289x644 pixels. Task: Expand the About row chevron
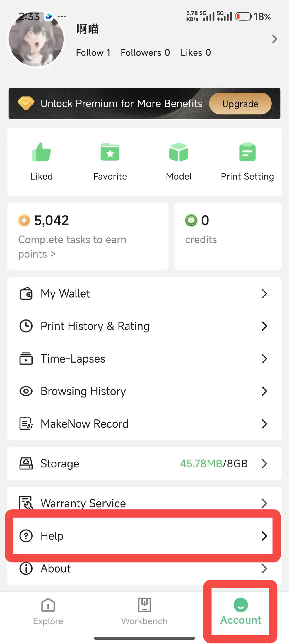264,568
